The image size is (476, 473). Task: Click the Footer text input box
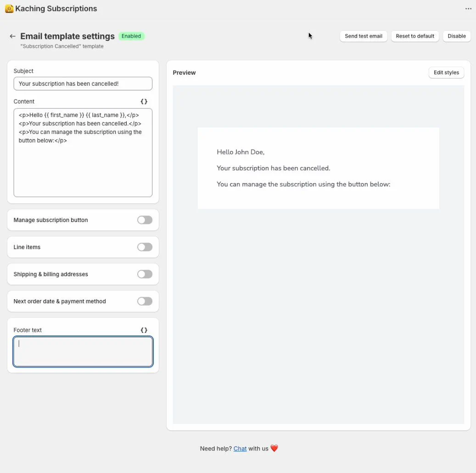83,351
